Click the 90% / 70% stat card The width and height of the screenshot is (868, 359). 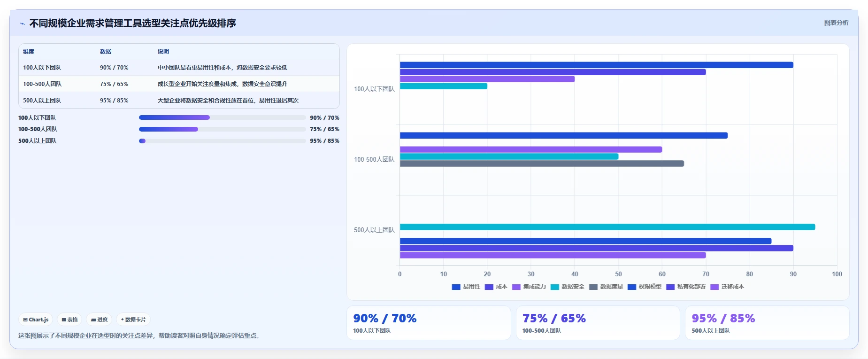click(x=429, y=323)
